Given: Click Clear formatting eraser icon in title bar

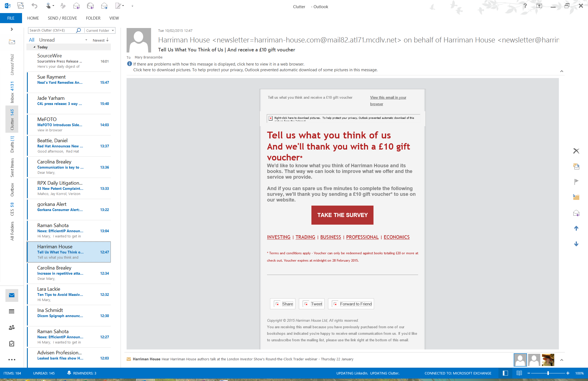Looking at the screenshot, I should click(x=63, y=6).
